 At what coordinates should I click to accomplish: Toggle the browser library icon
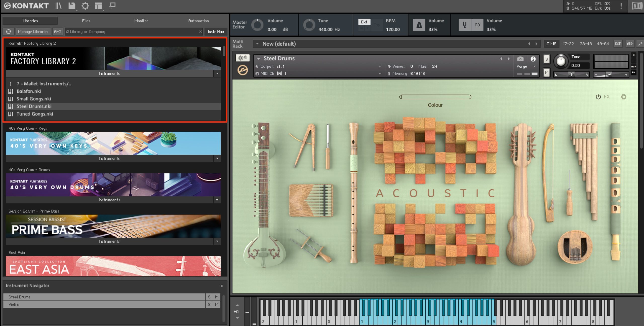(x=58, y=6)
